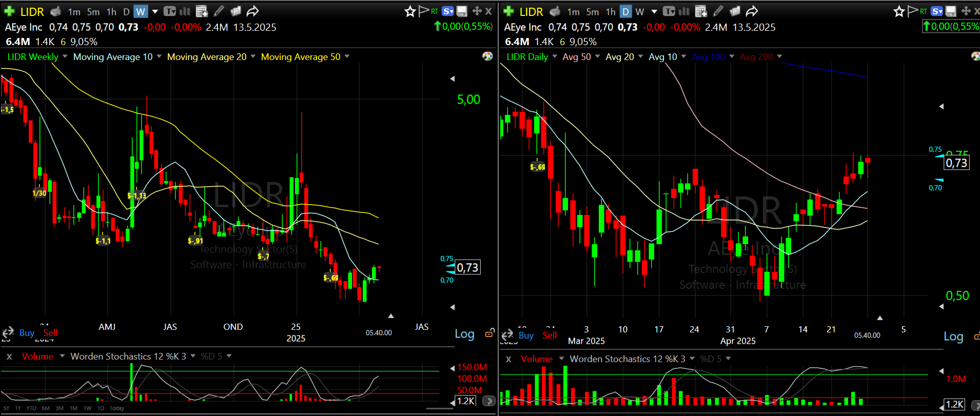The height and width of the screenshot is (416, 980).
Task: Expand the Worden Stochastics dropdown in the left panel
Action: tap(193, 356)
